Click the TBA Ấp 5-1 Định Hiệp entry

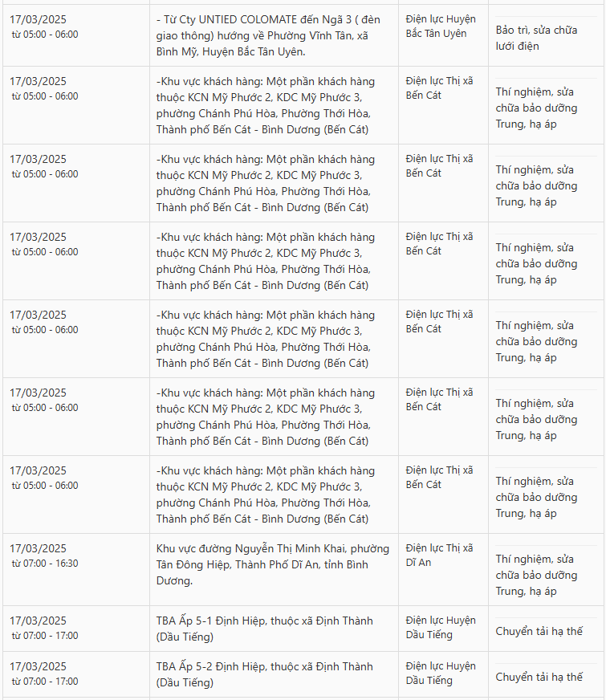point(265,629)
